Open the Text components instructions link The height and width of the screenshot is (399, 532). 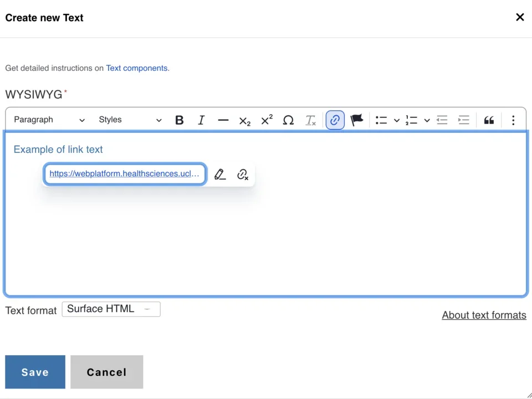point(137,68)
